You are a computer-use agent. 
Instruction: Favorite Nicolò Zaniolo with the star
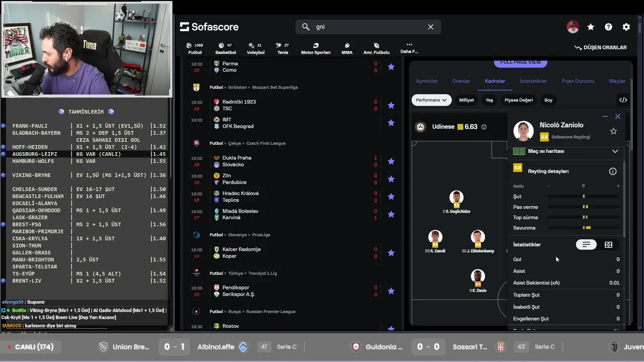[x=613, y=131]
